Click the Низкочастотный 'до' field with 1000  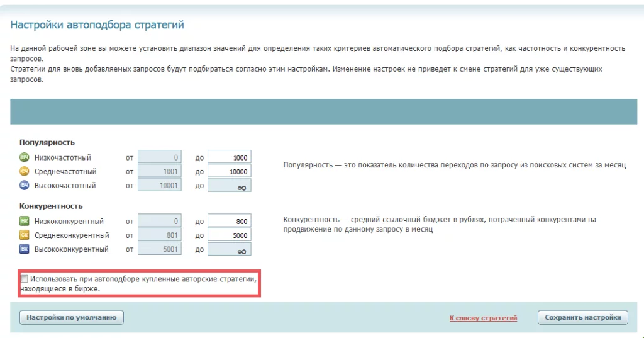click(229, 157)
